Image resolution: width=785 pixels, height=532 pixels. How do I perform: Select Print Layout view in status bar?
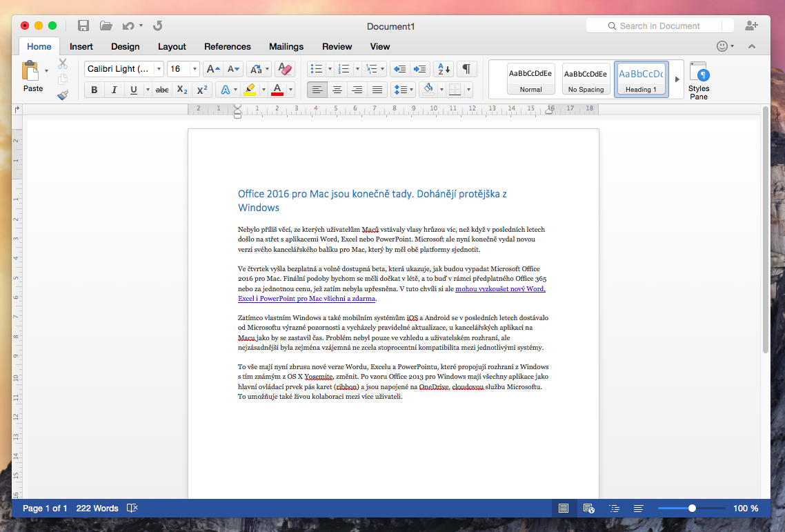[x=564, y=508]
